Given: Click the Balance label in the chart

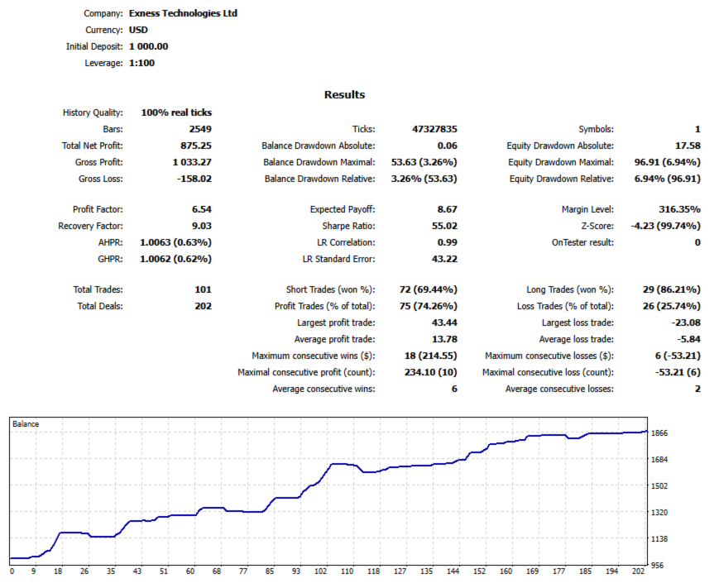Looking at the screenshot, I should coord(26,424).
